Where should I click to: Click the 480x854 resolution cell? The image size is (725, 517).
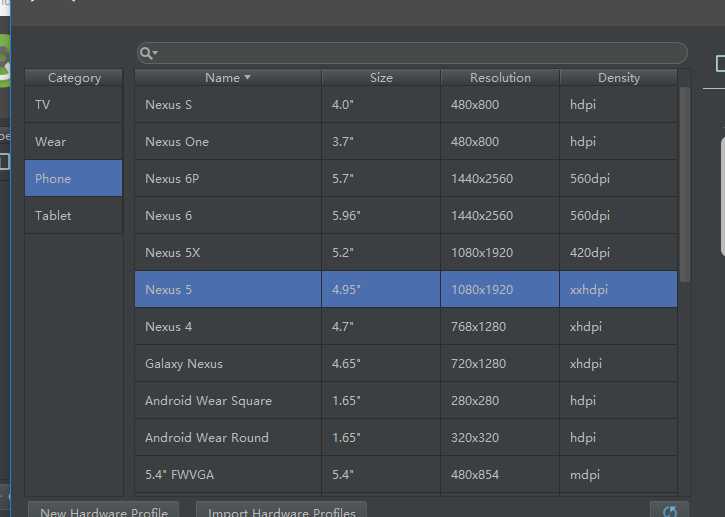(500, 474)
